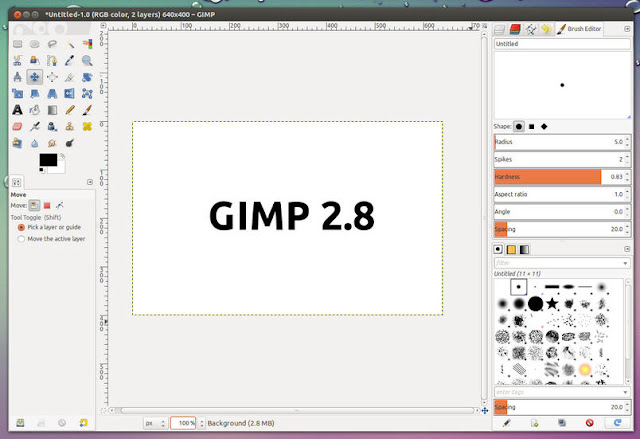Viewport: 640px width, 439px height.
Task: Open the zoom level dropdown in status bar
Action: [x=202, y=423]
